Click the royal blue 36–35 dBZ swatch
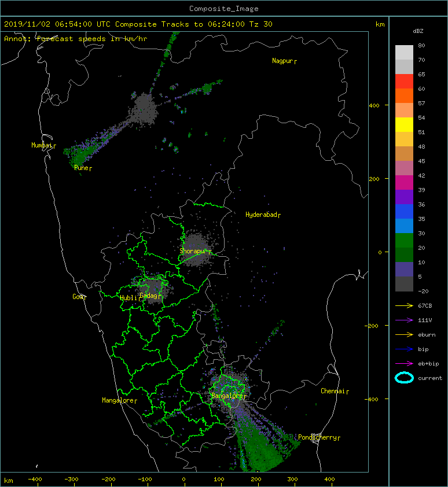Viewport: 448px width, 487px height. click(x=404, y=211)
